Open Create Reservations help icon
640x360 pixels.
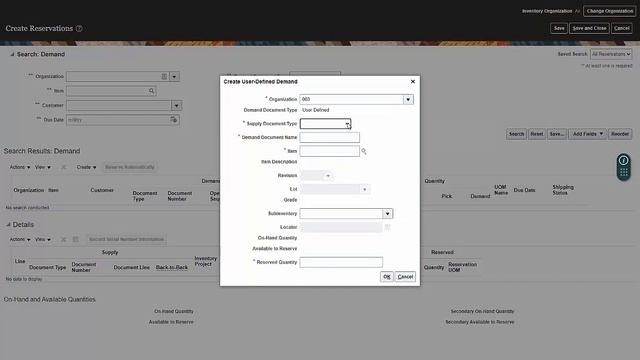coord(79,29)
